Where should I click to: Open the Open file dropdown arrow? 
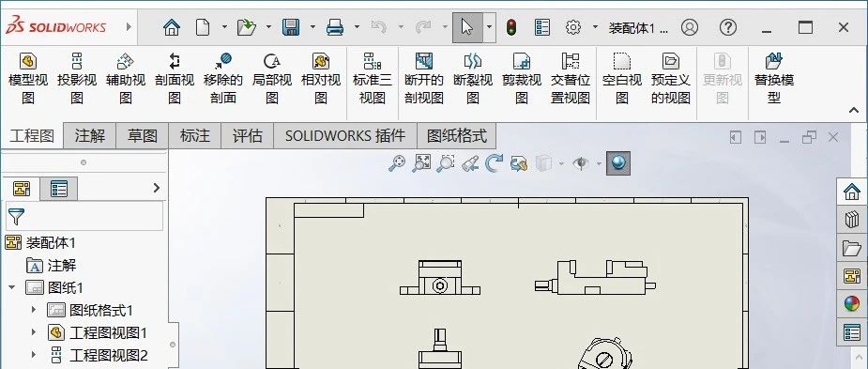coord(268,26)
